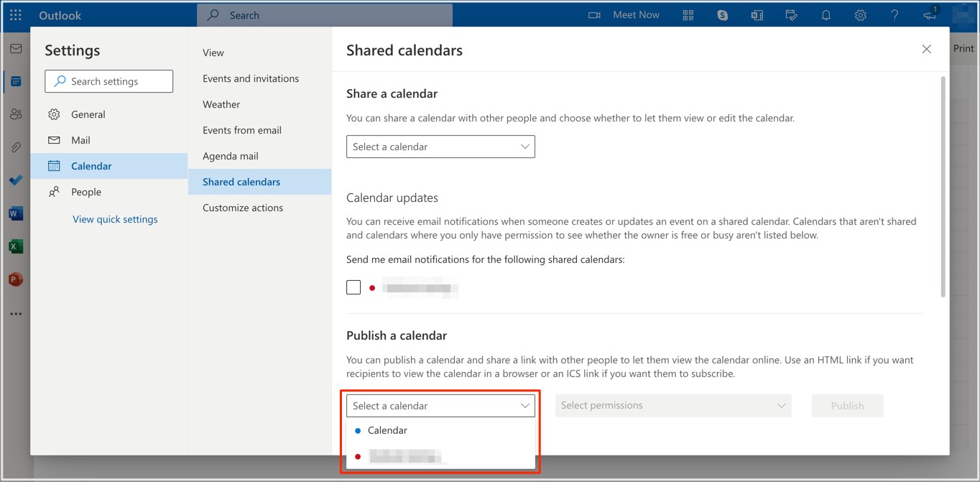Screen dimensions: 980x482
Task: Click the help question mark icon
Action: [895, 15]
